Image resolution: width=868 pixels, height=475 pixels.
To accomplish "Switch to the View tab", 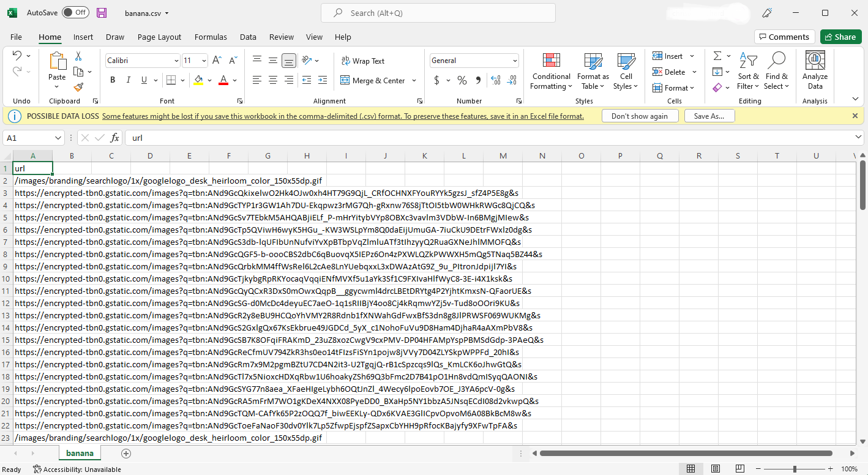I will 314,37.
